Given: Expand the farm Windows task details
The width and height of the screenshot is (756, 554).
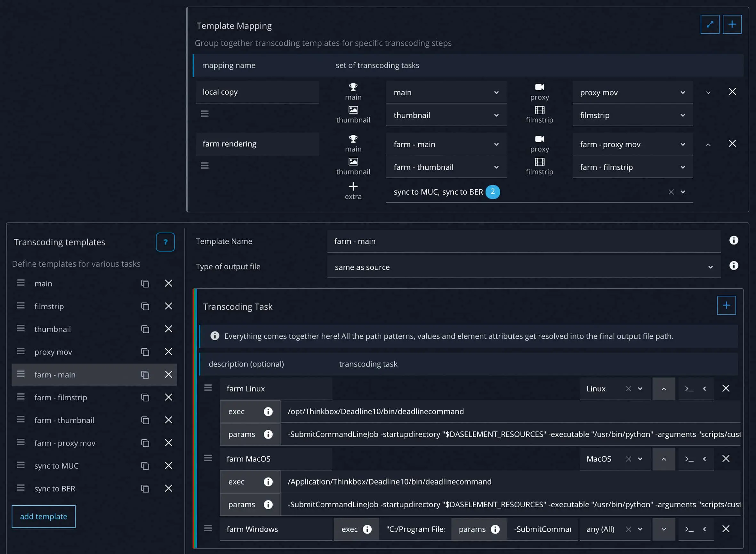Looking at the screenshot, I should [x=664, y=529].
